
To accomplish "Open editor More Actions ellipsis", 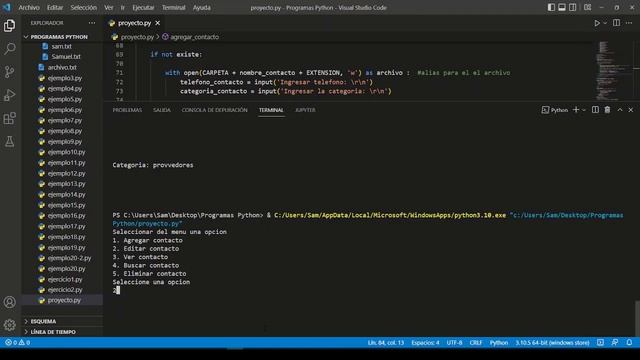I will point(629,23).
